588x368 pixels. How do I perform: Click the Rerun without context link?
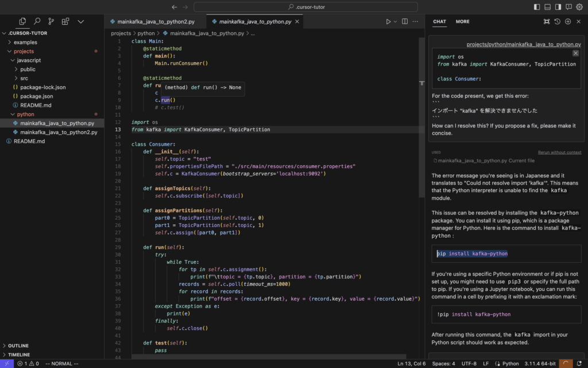coord(559,152)
